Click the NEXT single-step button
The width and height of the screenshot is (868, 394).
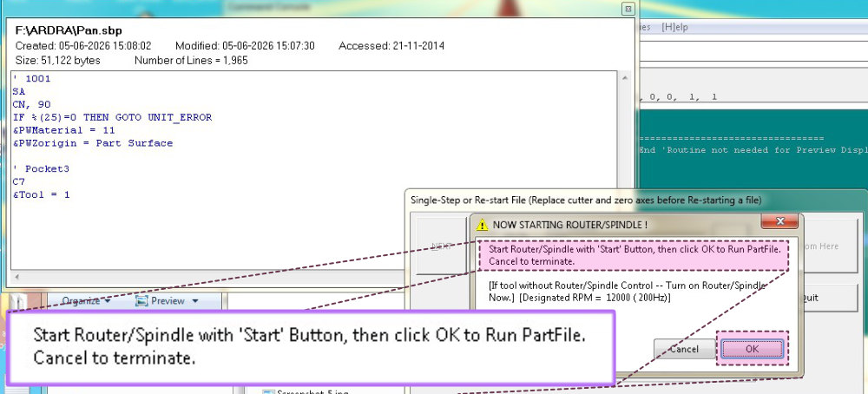[x=441, y=246]
